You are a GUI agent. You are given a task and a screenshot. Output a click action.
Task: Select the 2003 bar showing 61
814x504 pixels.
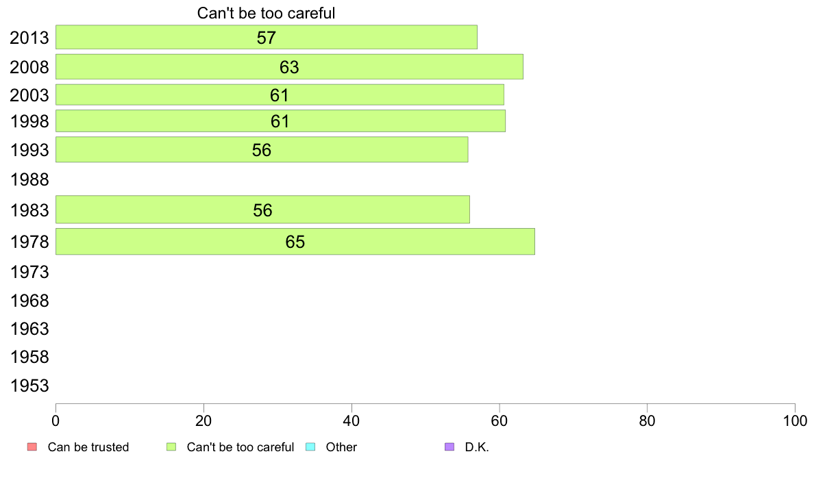click(280, 94)
